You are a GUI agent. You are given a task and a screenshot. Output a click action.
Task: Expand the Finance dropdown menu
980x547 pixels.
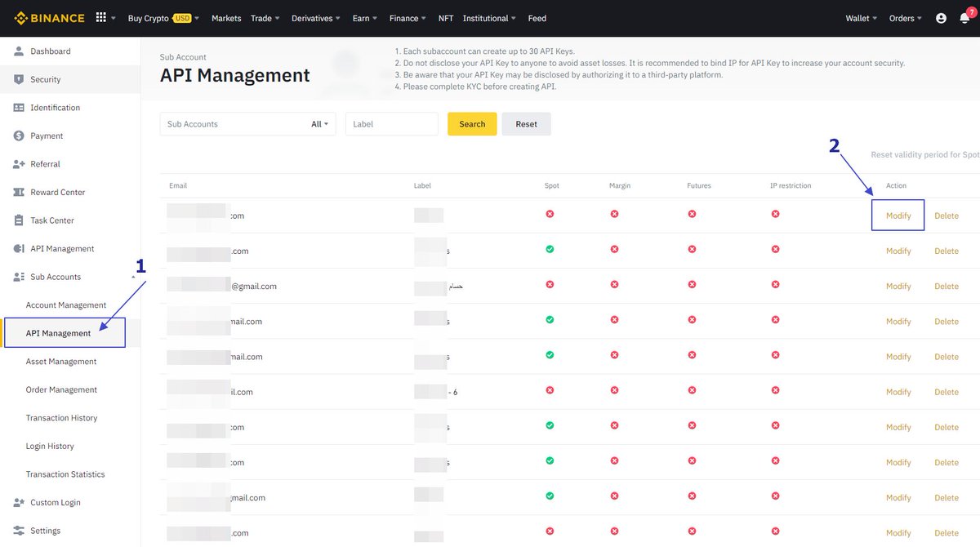(408, 18)
